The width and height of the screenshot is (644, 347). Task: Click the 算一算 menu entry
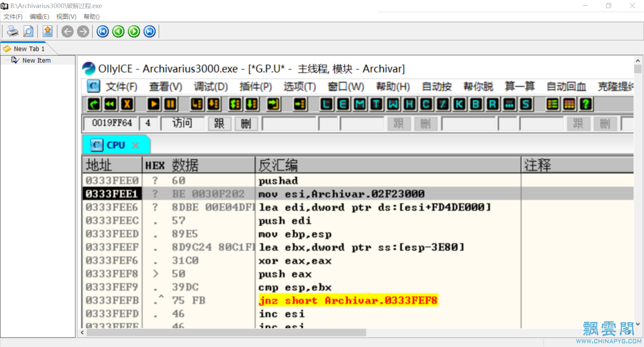pos(519,87)
